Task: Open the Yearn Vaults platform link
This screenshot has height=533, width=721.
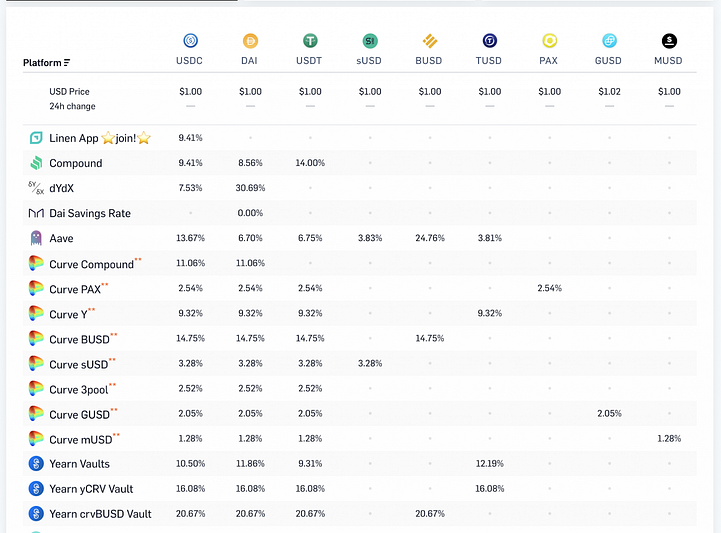Action: pyautogui.click(x=80, y=464)
